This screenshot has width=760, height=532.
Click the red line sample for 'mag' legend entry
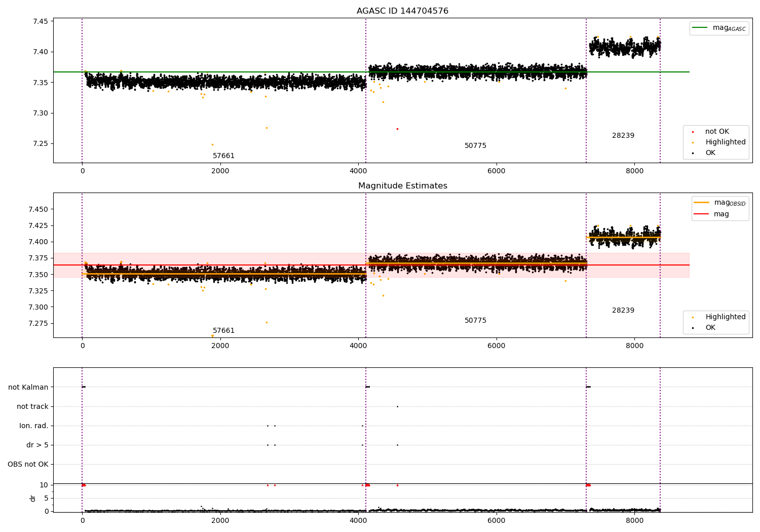701,214
